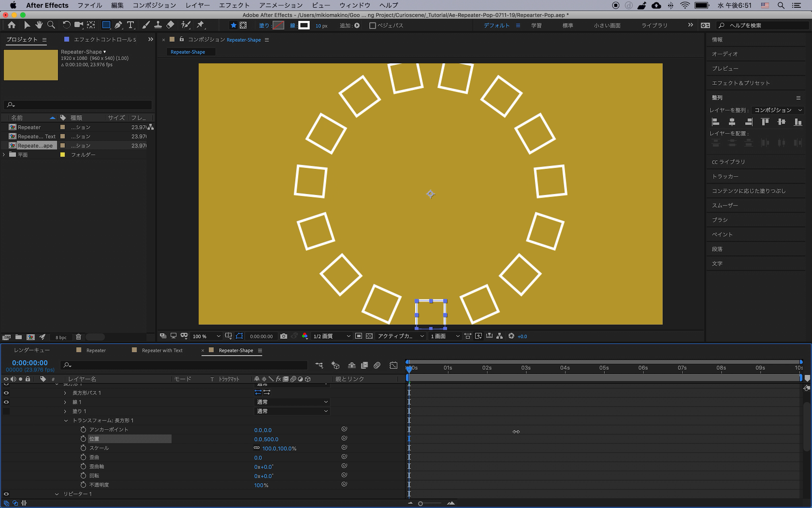Click the デフォルト workspace button
Image resolution: width=812 pixels, height=508 pixels.
tap(496, 25)
